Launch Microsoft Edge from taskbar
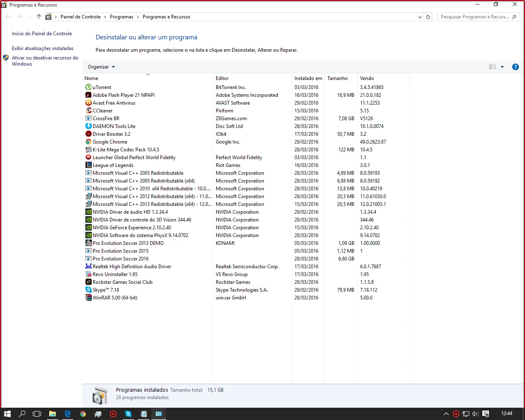Image resolution: width=525 pixels, height=420 pixels. (x=68, y=414)
